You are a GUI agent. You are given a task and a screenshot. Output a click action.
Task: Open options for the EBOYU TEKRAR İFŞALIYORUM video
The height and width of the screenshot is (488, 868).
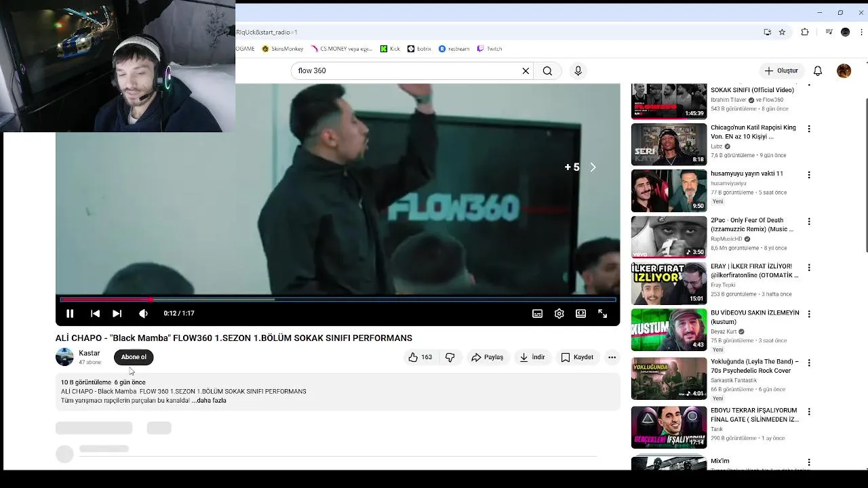808,412
